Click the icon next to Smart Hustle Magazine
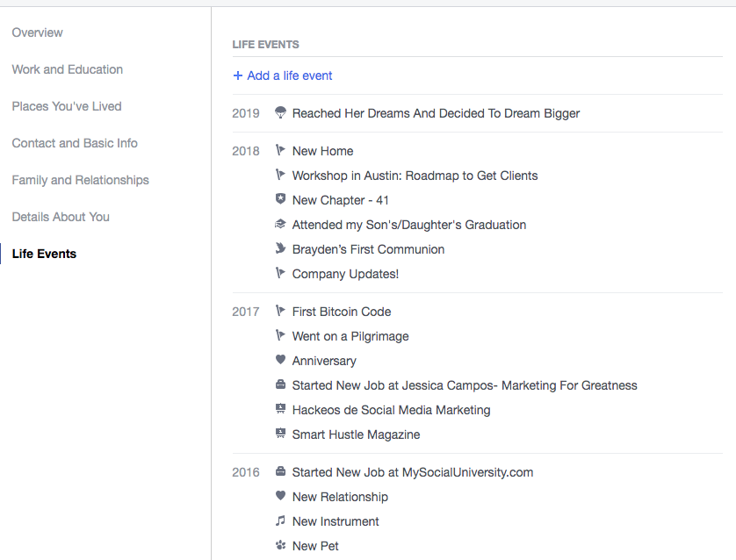The image size is (736, 560). click(281, 434)
